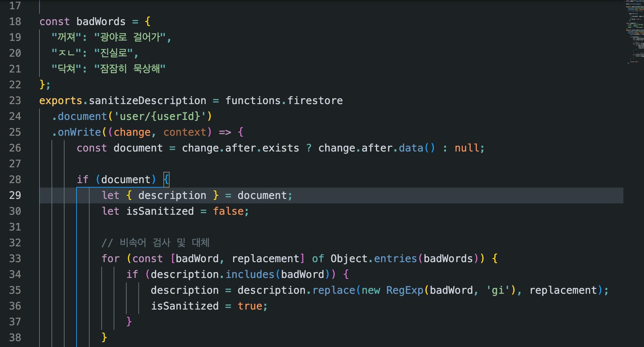
Task: Click the badWords constant name on line 18
Action: pos(101,21)
